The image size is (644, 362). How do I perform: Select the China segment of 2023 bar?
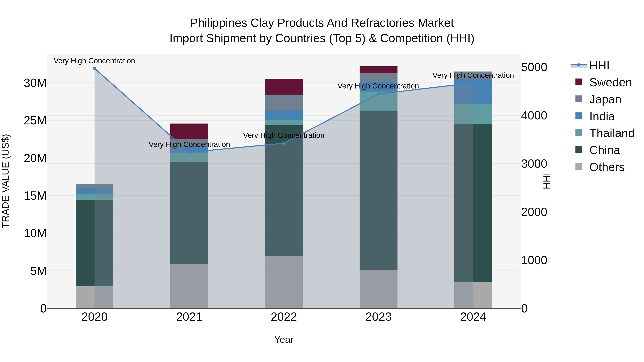379,191
